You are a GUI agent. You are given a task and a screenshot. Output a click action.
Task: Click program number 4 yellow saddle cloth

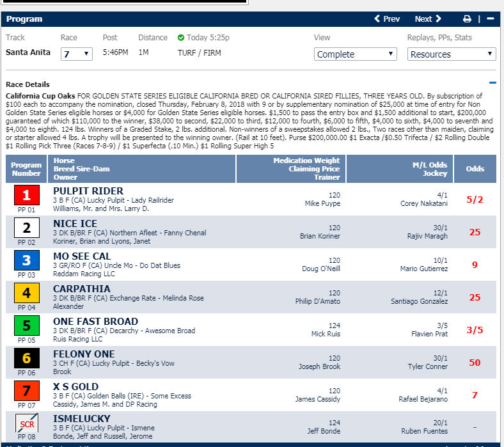(26, 292)
